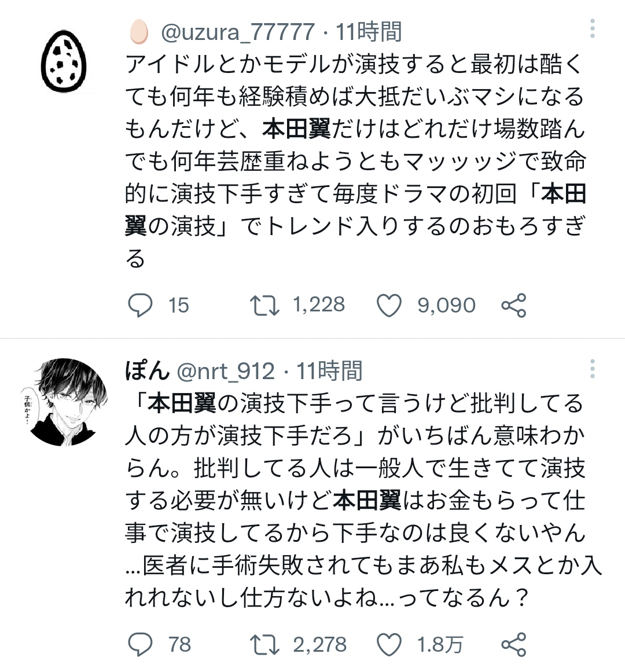Open more options for @uzura_77777 tweet
This screenshot has width=625, height=672.
tap(592, 28)
